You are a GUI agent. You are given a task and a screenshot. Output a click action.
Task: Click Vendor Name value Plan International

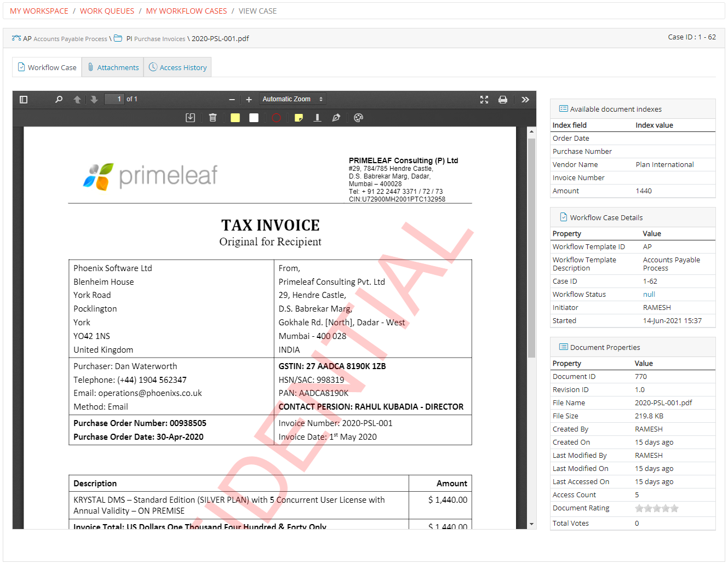coord(664,165)
